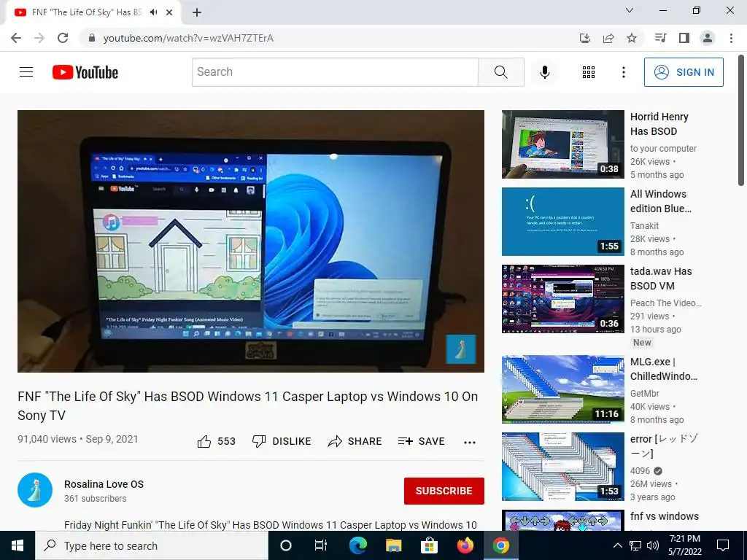Screen dimensions: 747x560
Task: Open All Windows edition Blue thumbnail
Action: [562, 222]
